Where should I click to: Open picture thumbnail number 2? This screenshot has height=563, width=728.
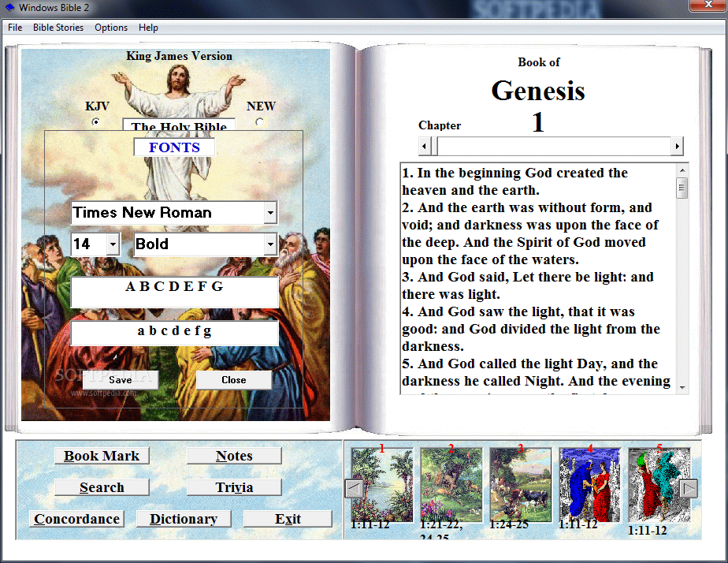tap(451, 484)
